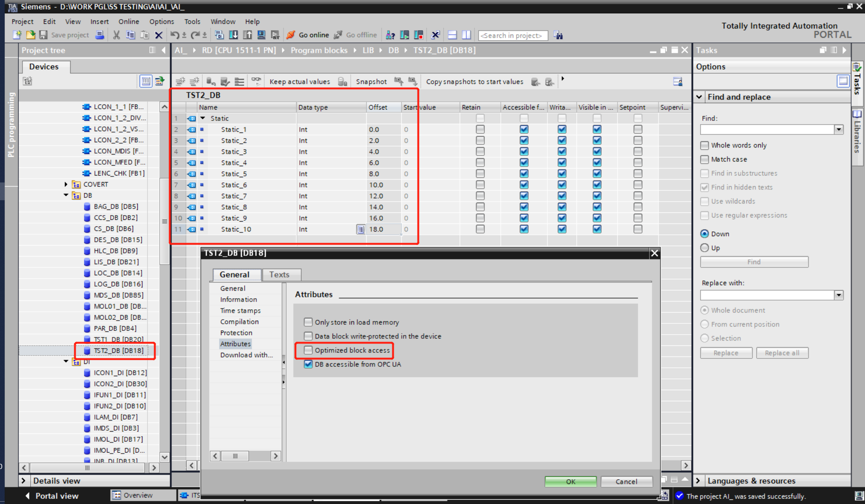Click the Print icon in the toolbar
The width and height of the screenshot is (865, 504).
coord(99,35)
